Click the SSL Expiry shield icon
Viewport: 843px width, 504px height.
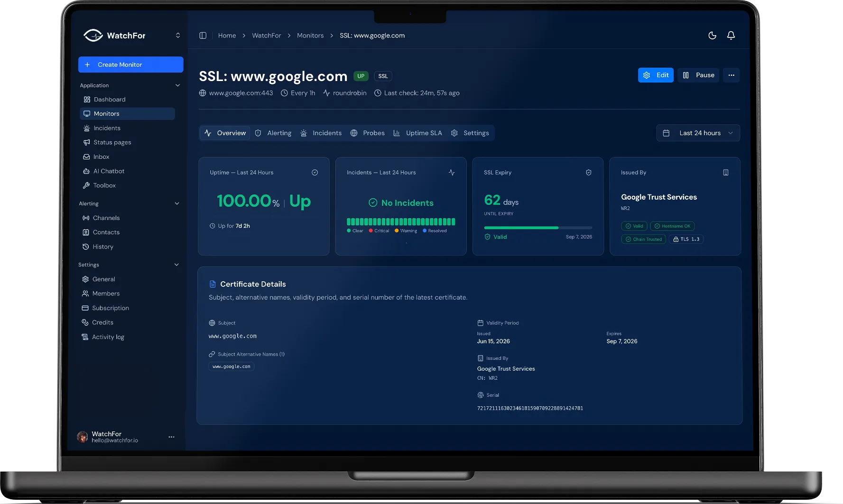(588, 173)
